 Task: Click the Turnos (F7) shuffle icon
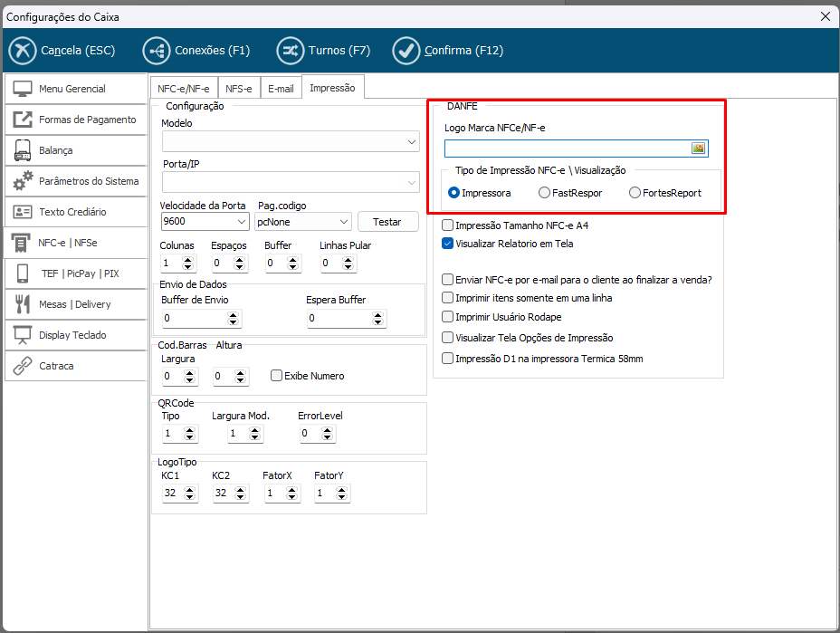[291, 51]
